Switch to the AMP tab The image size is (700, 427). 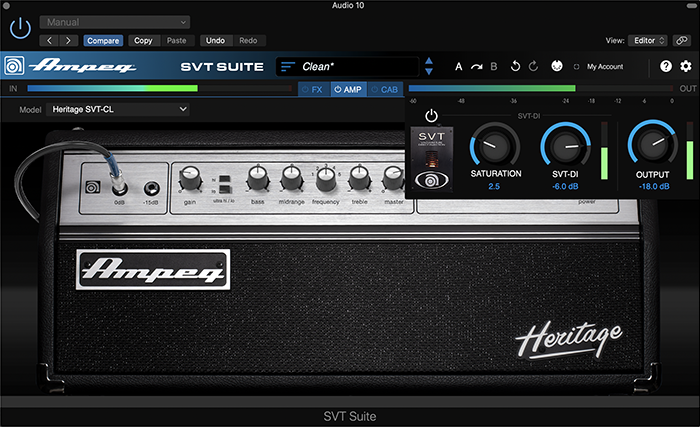pos(349,89)
